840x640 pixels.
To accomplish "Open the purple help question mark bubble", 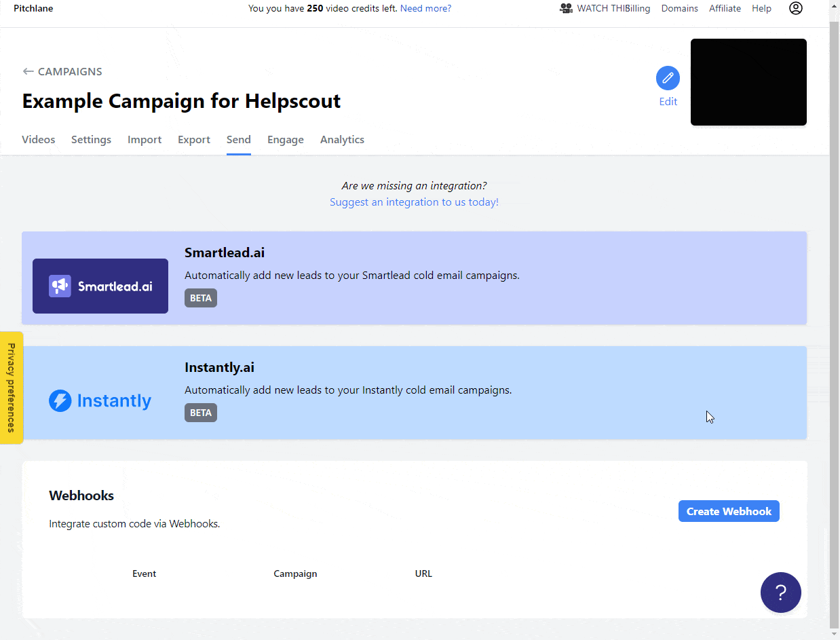I will point(780,592).
